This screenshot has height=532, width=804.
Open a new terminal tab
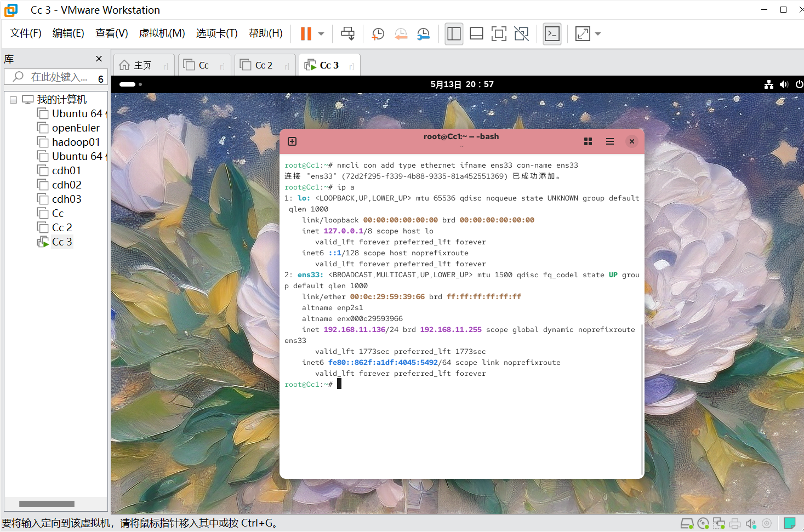(292, 141)
